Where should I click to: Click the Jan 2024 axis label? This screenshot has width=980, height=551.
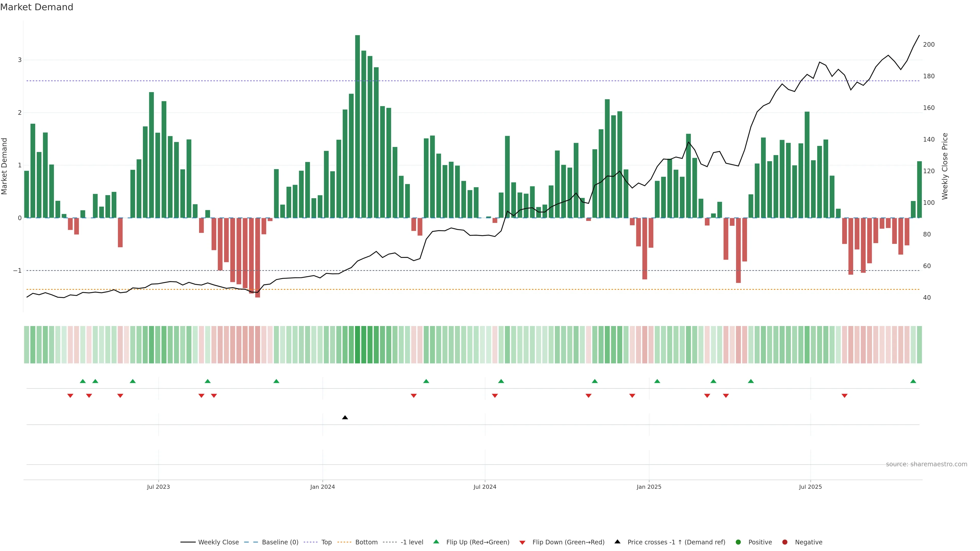pyautogui.click(x=322, y=487)
